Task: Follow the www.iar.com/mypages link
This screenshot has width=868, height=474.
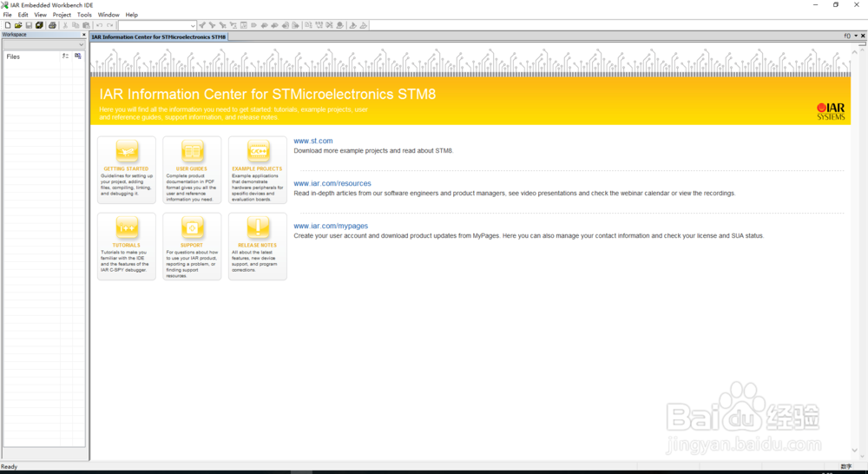Action: click(x=331, y=226)
